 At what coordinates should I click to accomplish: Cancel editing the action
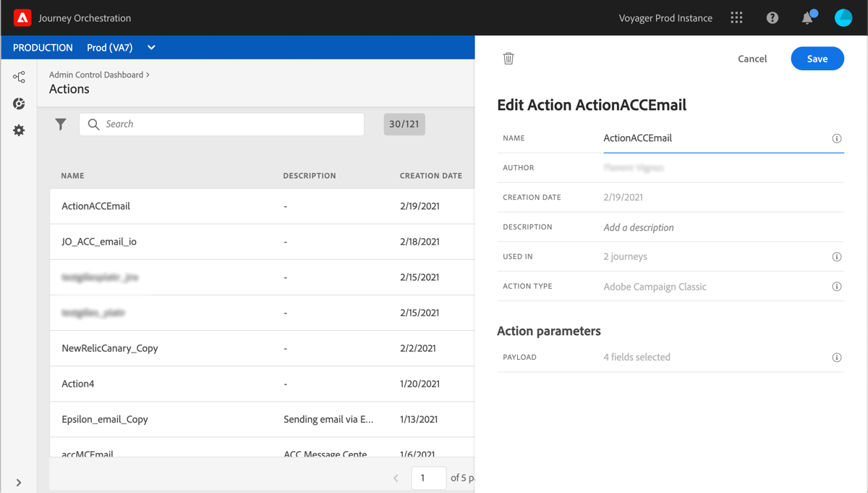pyautogui.click(x=752, y=59)
